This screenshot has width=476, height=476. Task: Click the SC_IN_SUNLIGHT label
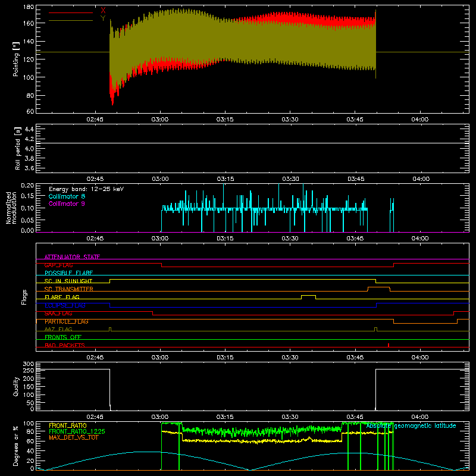[x=68, y=281]
